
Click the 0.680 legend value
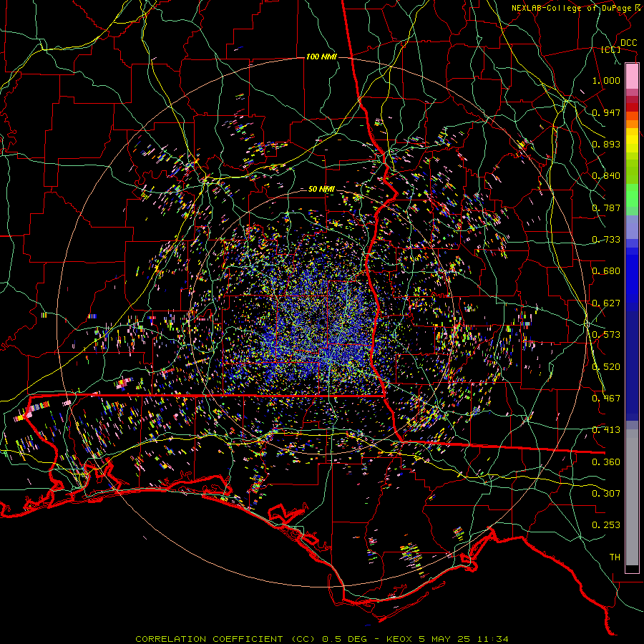coord(606,271)
